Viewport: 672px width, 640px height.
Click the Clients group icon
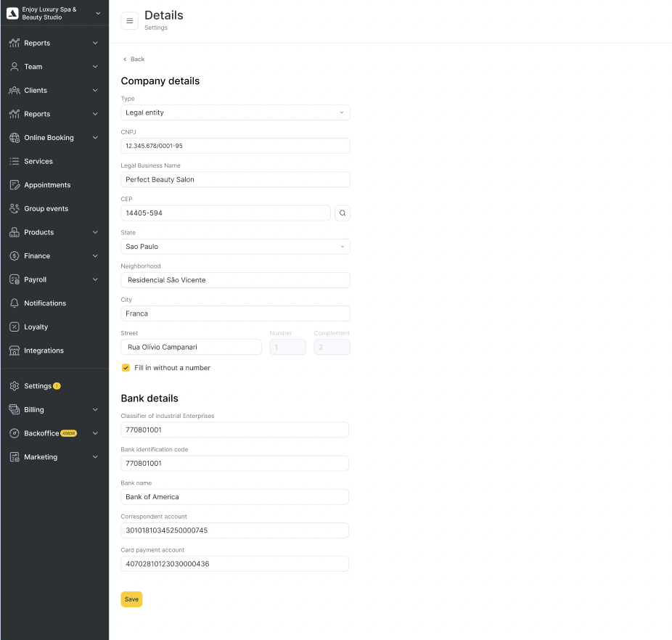click(14, 90)
